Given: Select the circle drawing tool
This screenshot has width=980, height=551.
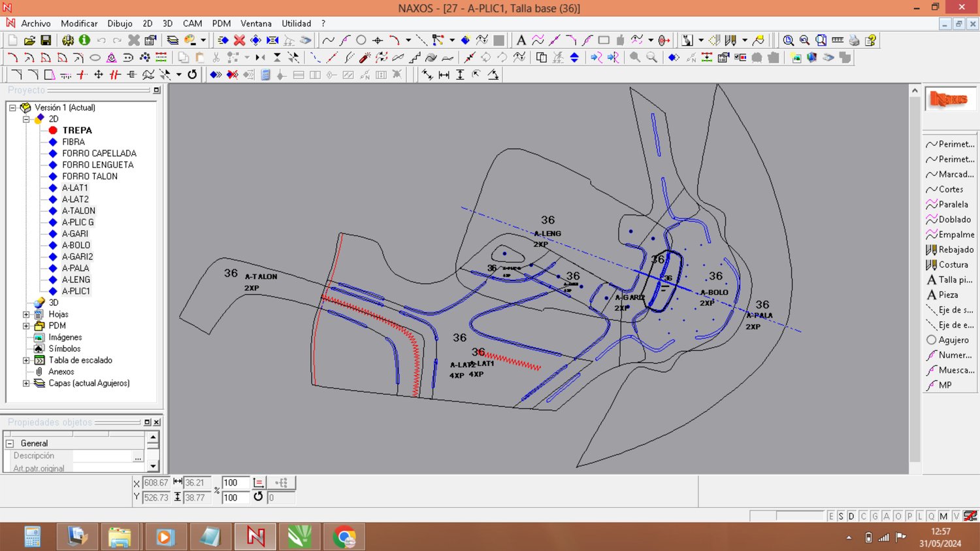Looking at the screenshot, I should [x=361, y=41].
